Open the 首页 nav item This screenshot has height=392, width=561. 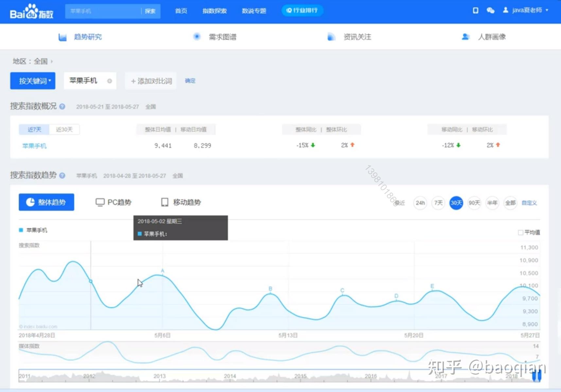coord(181,11)
